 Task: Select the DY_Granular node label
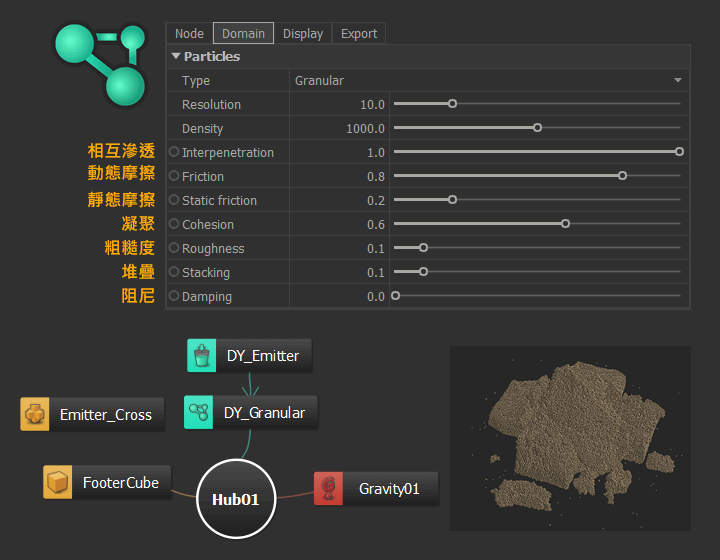coord(265,412)
